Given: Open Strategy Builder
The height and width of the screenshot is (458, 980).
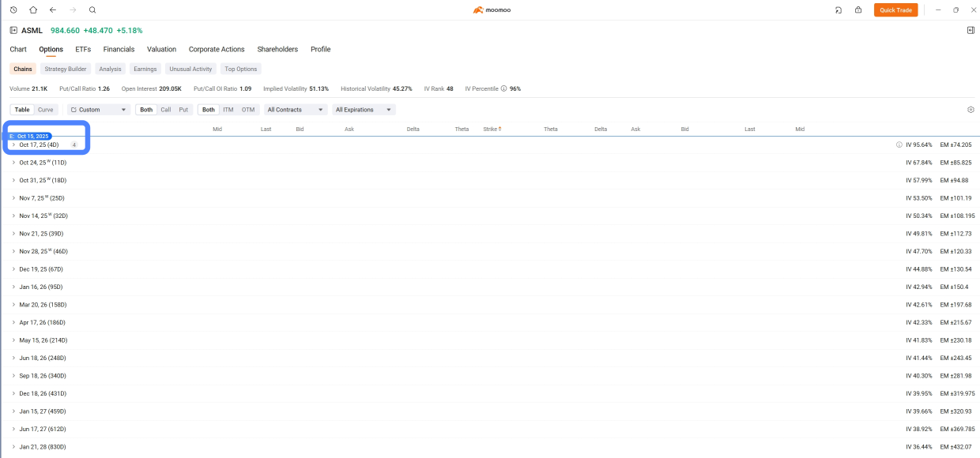Looking at the screenshot, I should point(66,69).
